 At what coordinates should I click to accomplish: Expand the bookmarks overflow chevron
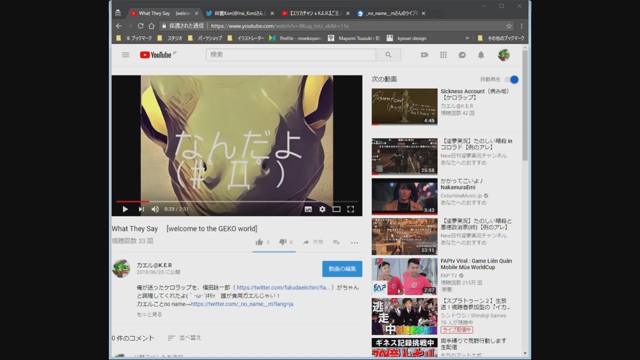point(467,38)
